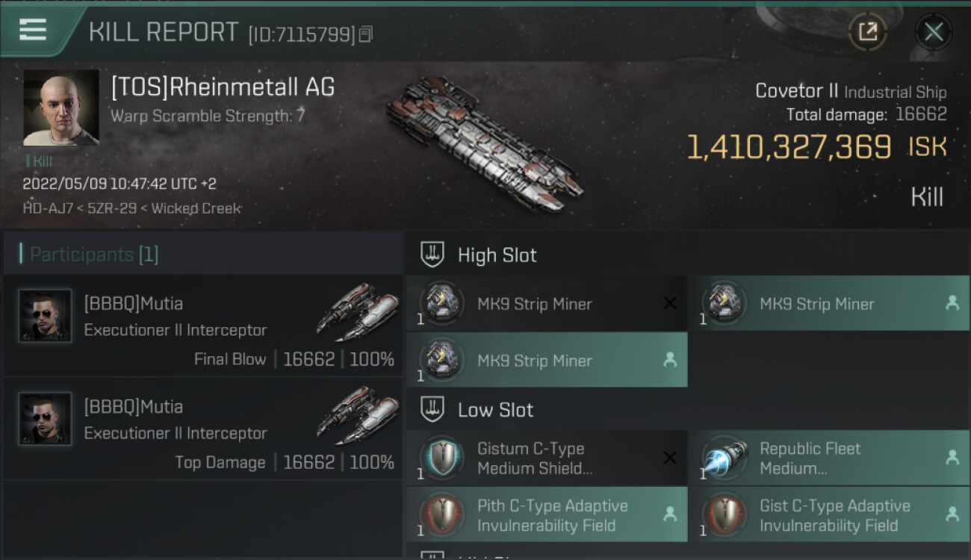Close the kill report window
The width and height of the screenshot is (971, 560).
point(933,31)
